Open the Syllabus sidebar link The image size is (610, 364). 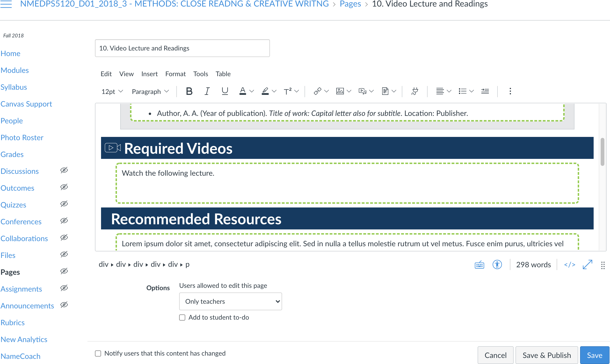[14, 87]
